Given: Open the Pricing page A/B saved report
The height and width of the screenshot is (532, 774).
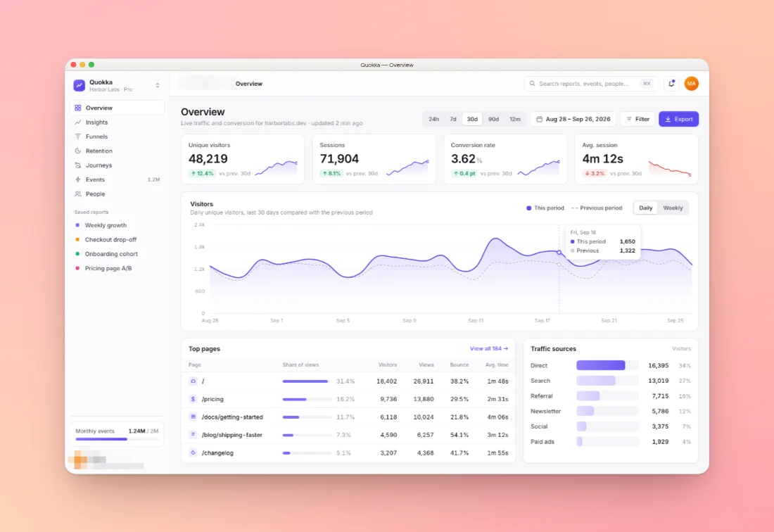Looking at the screenshot, I should (117, 269).
